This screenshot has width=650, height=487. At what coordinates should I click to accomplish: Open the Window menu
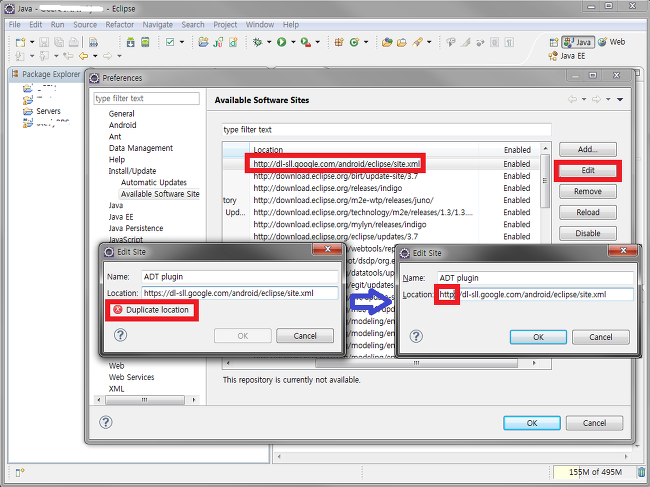pos(260,24)
